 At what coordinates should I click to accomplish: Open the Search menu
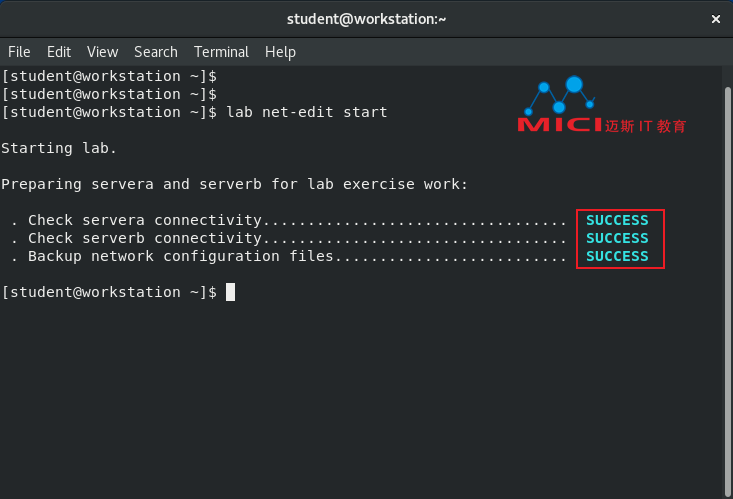(156, 52)
